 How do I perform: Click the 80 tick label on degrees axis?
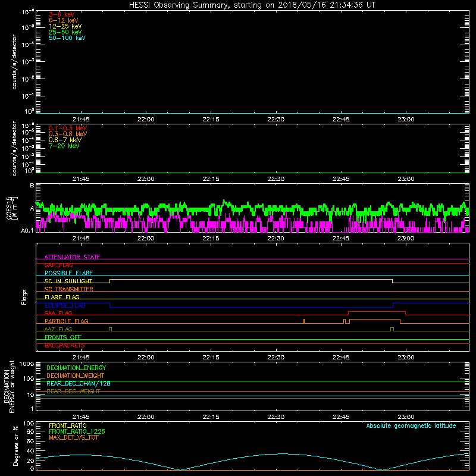[x=31, y=431]
